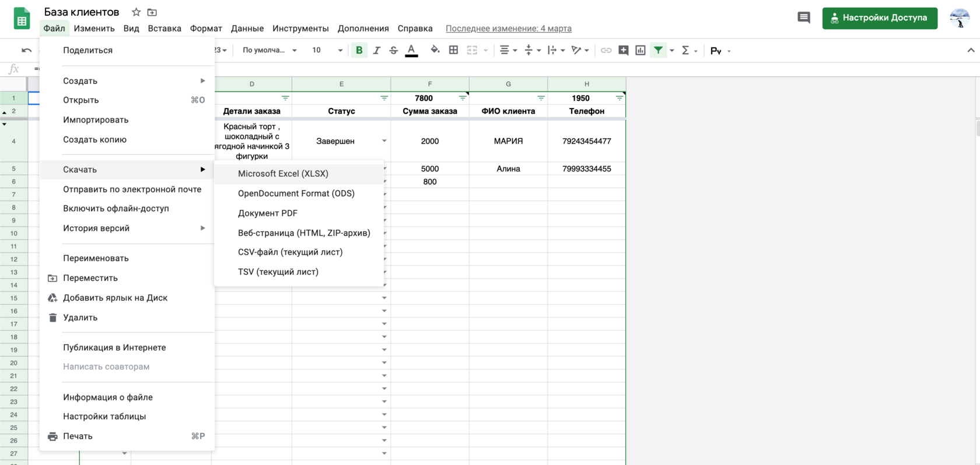Open the filter views dropdown arrow

coord(672,51)
